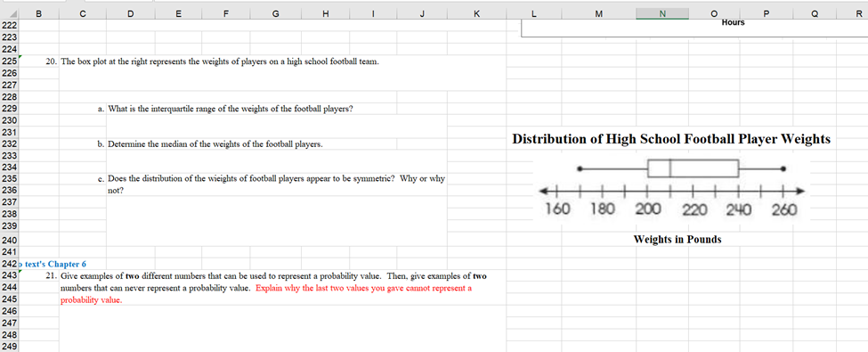Image resolution: width=868 pixels, height=352 pixels.
Task: Select column header L
Action: [533, 14]
